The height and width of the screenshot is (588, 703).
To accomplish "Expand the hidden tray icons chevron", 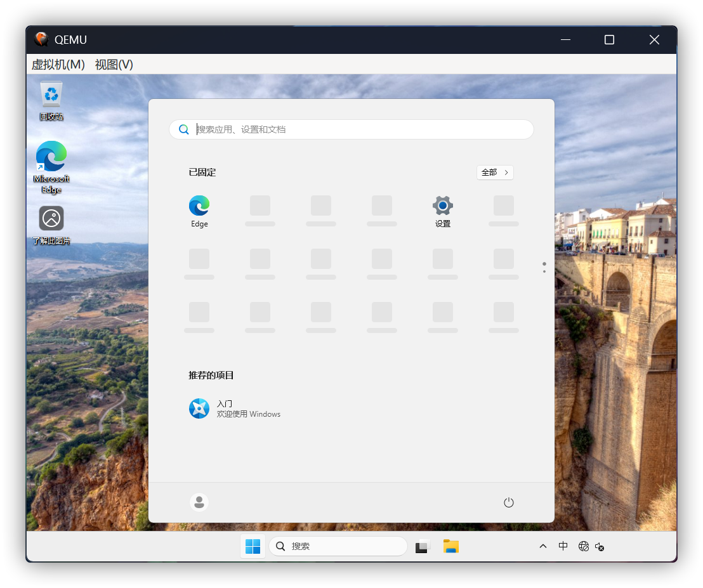I will (543, 546).
